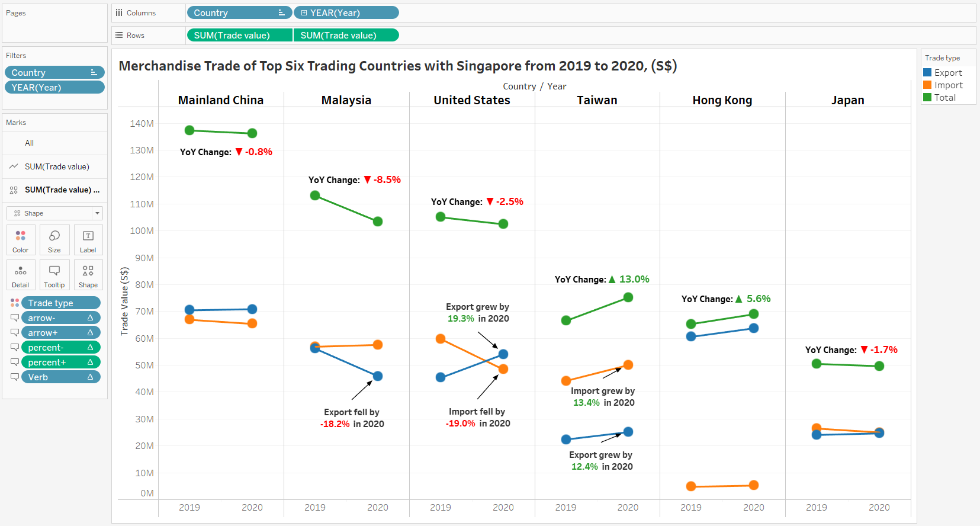The image size is (980, 526).
Task: Click the Trade Value (S$) axis label
Action: point(124,301)
